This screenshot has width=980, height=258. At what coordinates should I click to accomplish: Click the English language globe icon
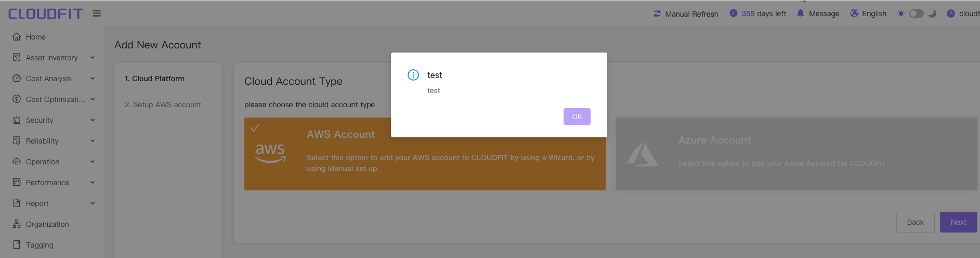point(854,13)
